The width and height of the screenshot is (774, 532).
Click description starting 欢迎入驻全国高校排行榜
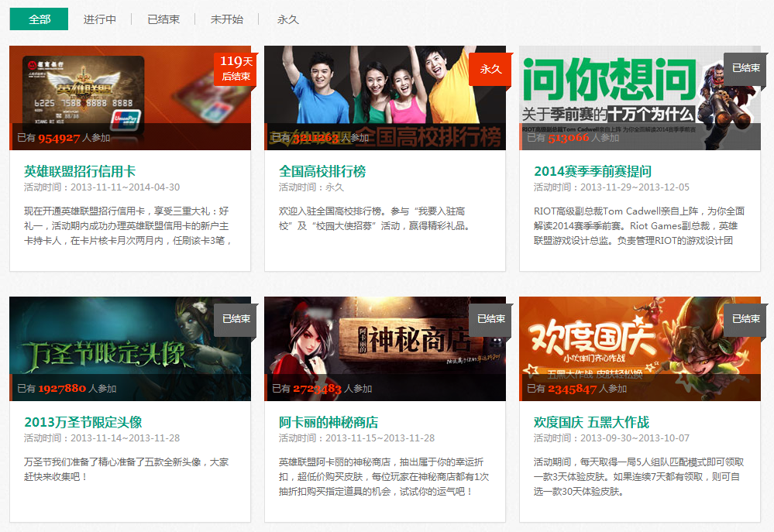click(x=375, y=218)
